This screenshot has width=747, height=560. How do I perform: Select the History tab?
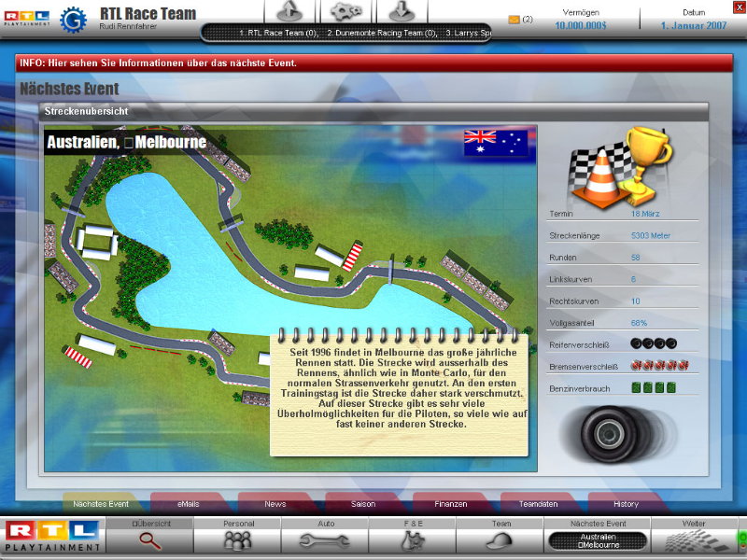626,503
